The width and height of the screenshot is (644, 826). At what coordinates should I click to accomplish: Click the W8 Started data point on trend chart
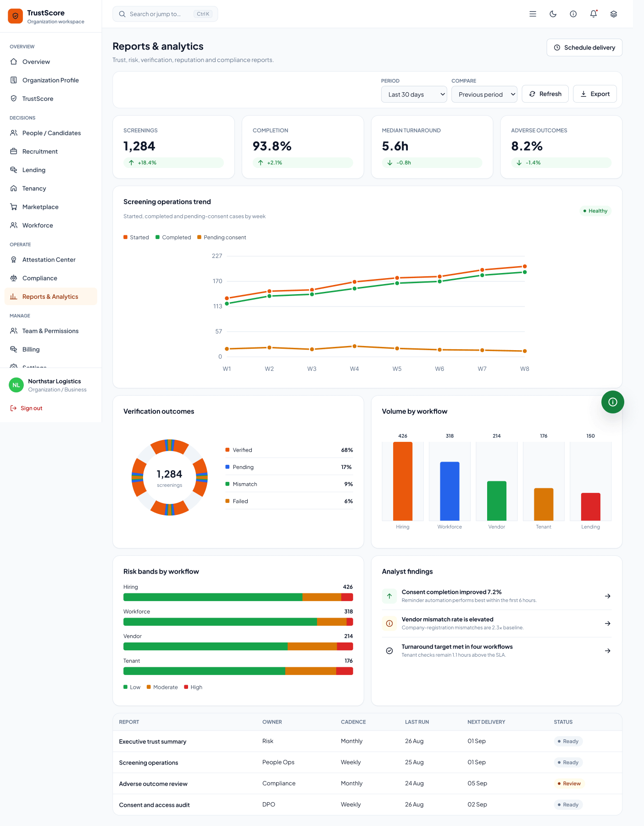(525, 267)
